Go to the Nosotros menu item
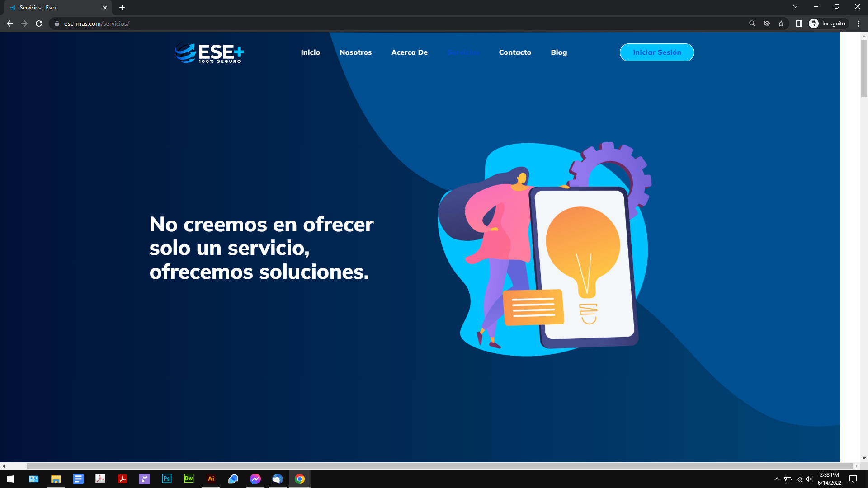This screenshot has width=868, height=488. point(355,52)
